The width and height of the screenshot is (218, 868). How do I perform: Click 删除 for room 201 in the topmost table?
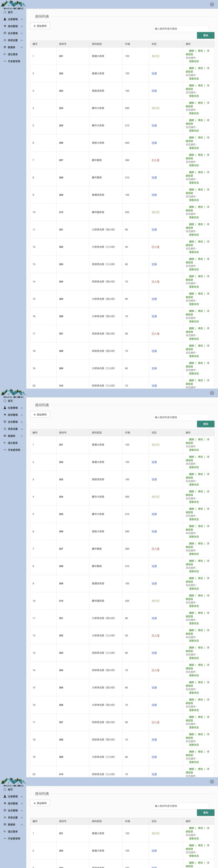pos(192,51)
